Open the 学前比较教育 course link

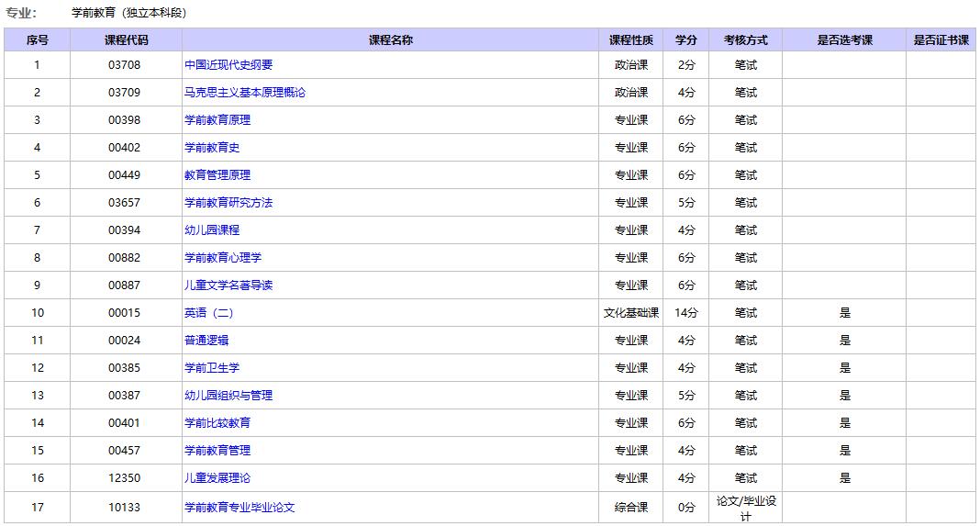click(x=217, y=423)
